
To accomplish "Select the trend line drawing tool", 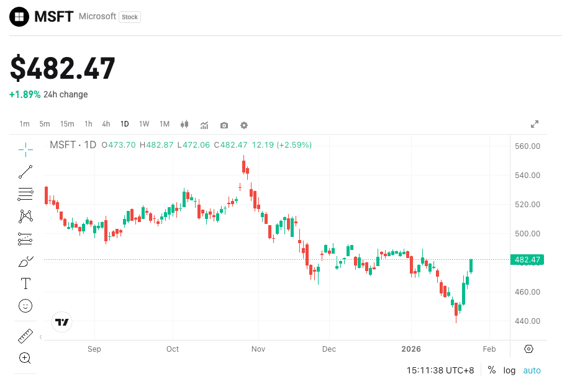I will 25,172.
